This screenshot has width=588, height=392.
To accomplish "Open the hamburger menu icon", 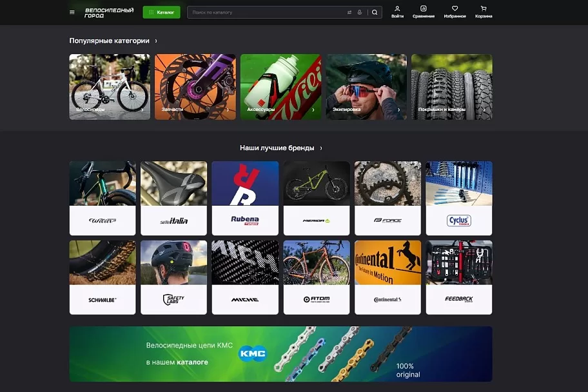I will click(72, 12).
